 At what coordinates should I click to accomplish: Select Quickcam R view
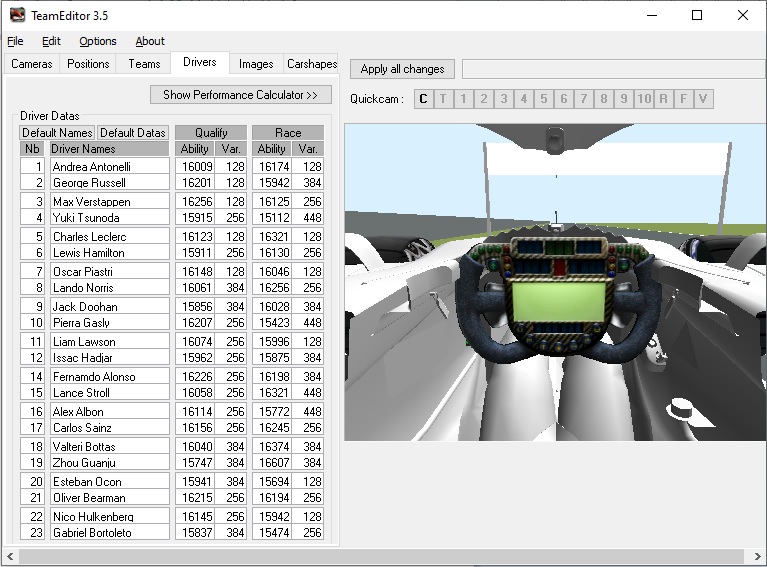[x=663, y=99]
